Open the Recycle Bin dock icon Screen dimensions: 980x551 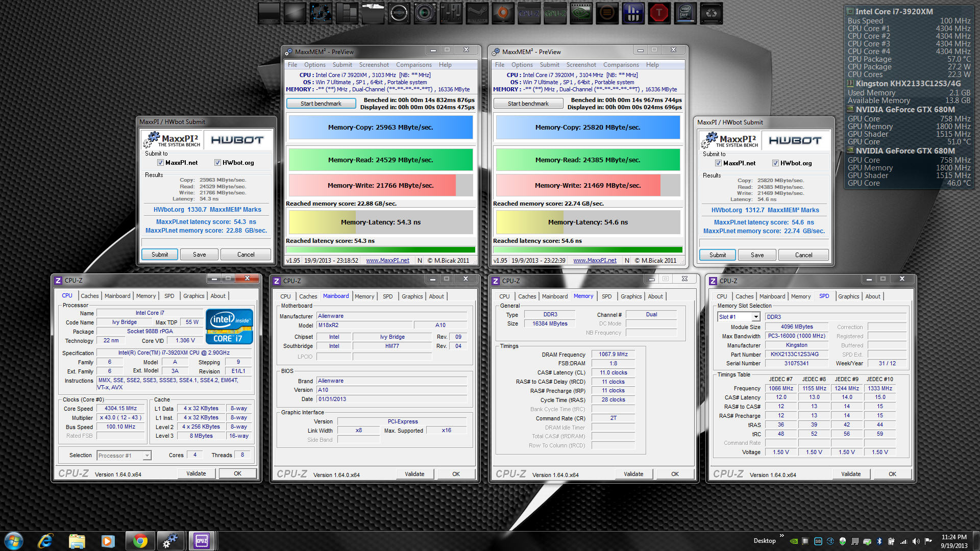coord(711,13)
